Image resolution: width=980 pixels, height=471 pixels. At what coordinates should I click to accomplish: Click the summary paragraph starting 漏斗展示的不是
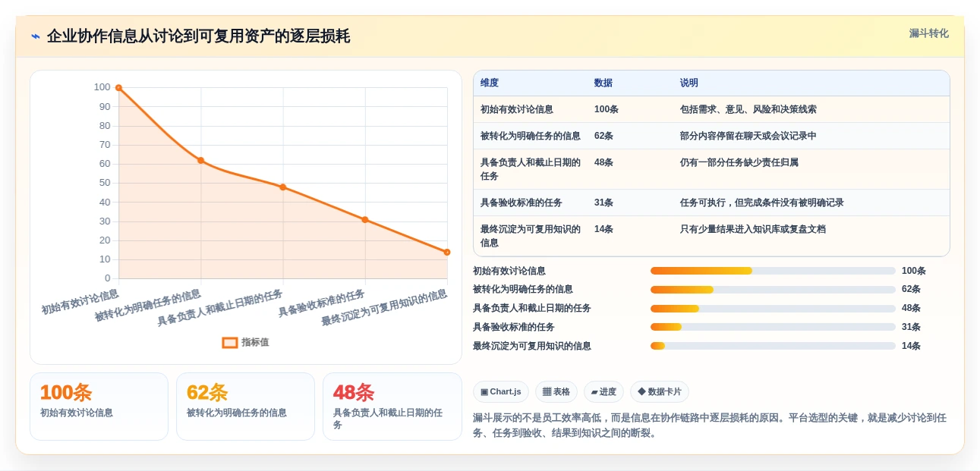[711, 425]
